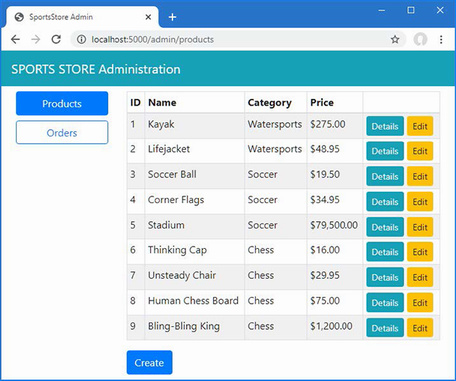Open the Products section in sidebar
Viewport: 456px width, 381px height.
click(62, 103)
